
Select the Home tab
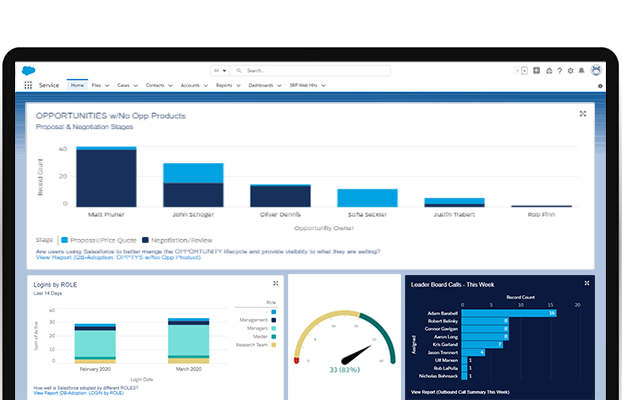coord(77,85)
